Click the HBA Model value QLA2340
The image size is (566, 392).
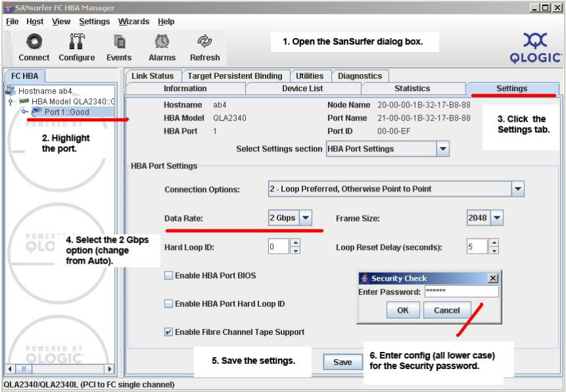pyautogui.click(x=230, y=118)
